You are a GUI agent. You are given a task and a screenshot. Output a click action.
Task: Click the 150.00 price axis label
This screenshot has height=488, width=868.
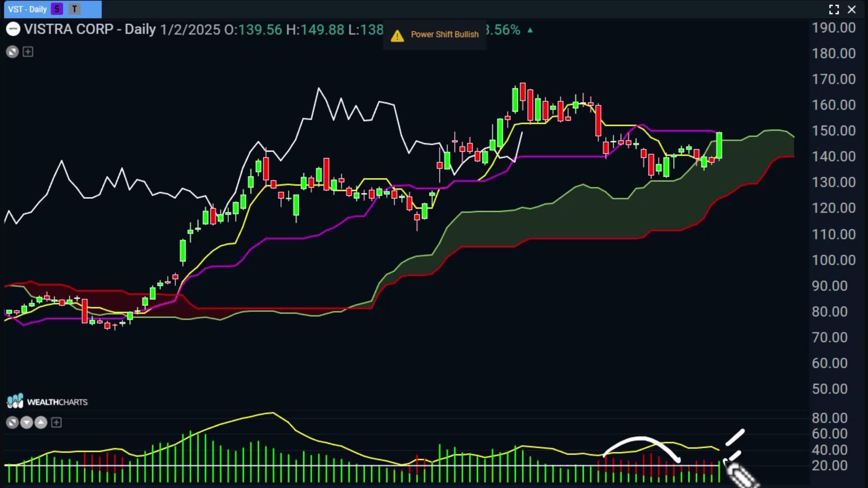click(x=834, y=131)
